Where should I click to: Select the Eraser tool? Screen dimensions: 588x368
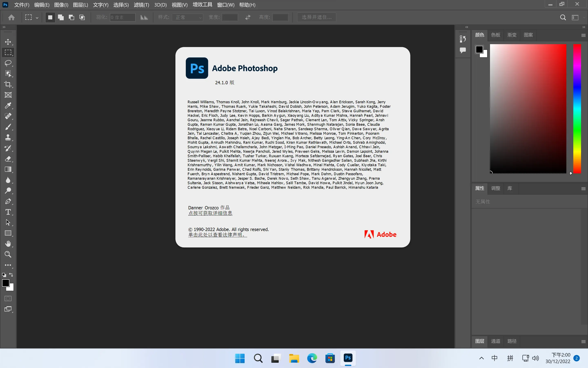coord(8,159)
